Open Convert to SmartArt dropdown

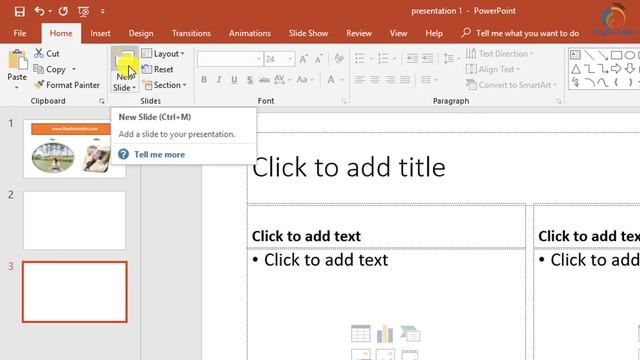512,85
